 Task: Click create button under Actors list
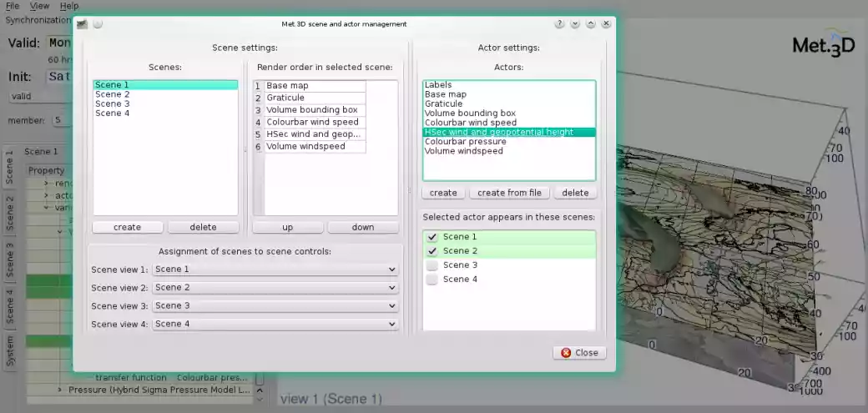click(443, 193)
